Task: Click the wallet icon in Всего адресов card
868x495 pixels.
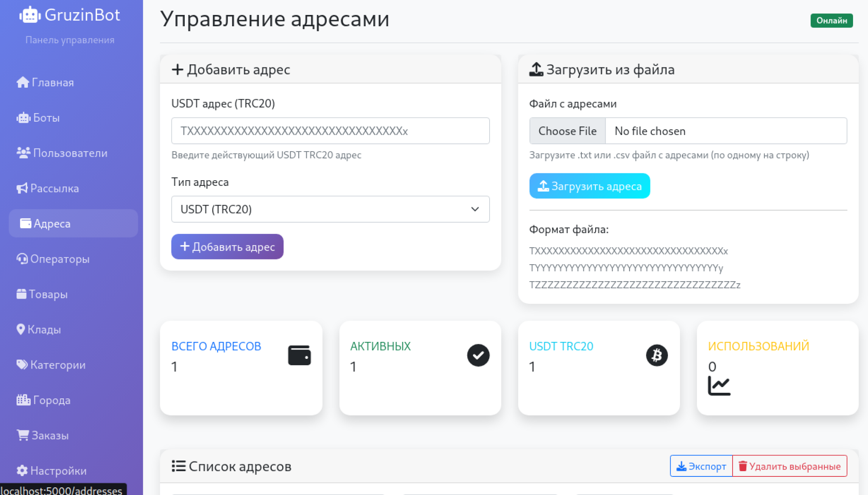Action: 299,355
